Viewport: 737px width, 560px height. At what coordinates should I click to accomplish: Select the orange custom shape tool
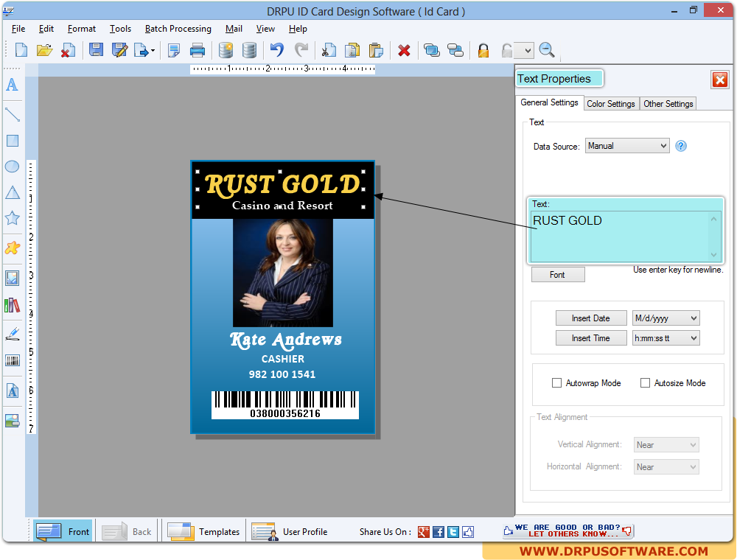click(13, 248)
